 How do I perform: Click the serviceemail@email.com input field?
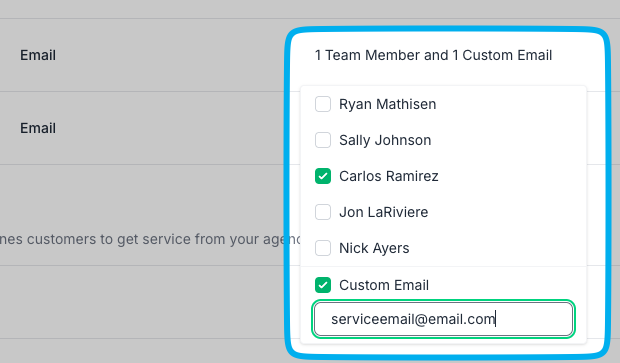(x=443, y=319)
